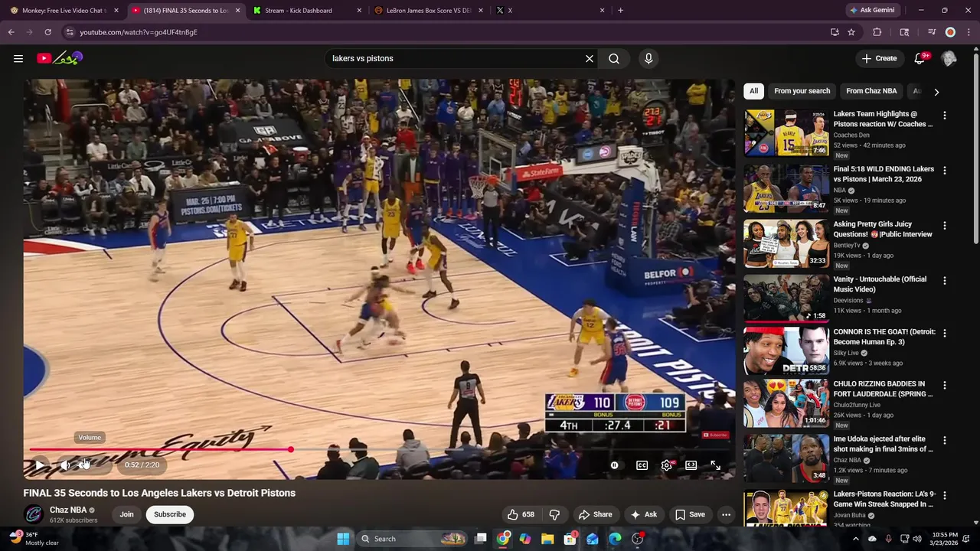Install app icon in address bar

tap(835, 32)
